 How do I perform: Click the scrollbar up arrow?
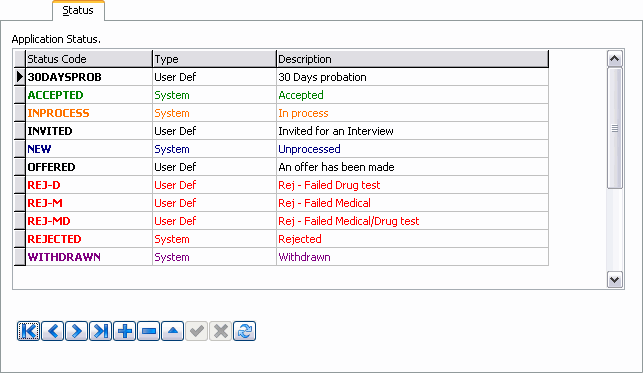(x=615, y=59)
